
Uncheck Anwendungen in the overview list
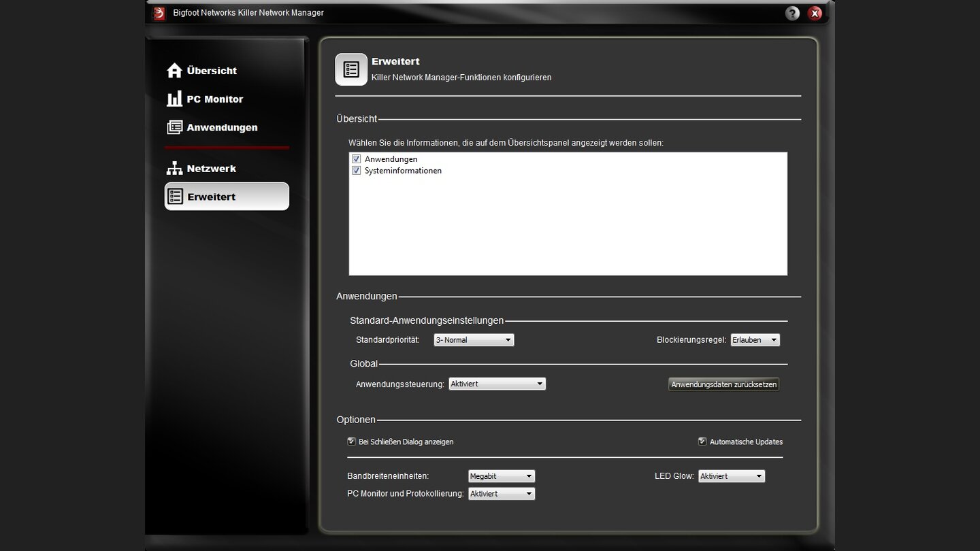tap(356, 159)
